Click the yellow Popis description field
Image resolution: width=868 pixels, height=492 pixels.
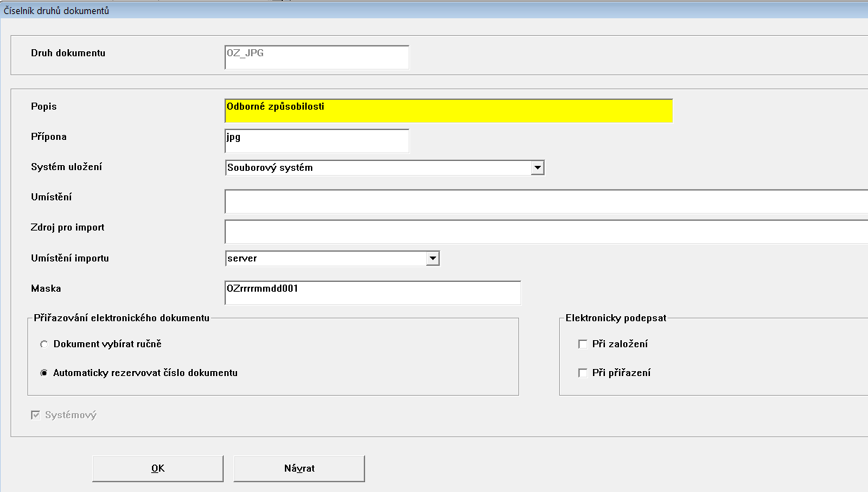pyautogui.click(x=448, y=110)
